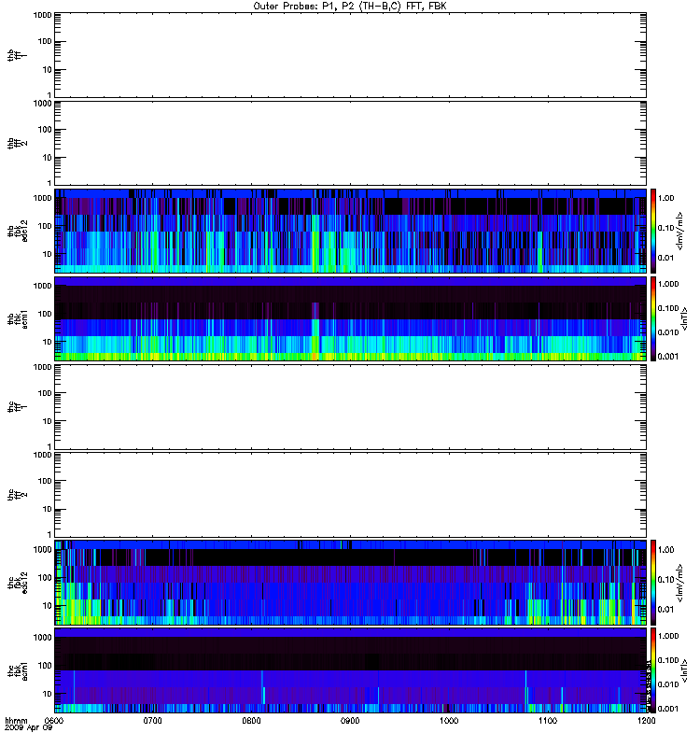700x747 pixels.
Task: Select the 0900 time axis label
Action: pos(350,720)
